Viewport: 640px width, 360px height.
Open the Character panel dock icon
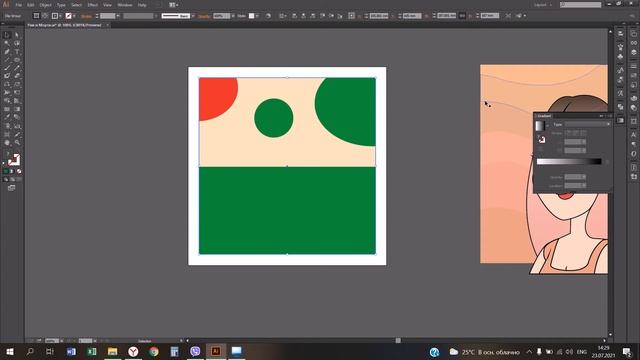click(634, 135)
